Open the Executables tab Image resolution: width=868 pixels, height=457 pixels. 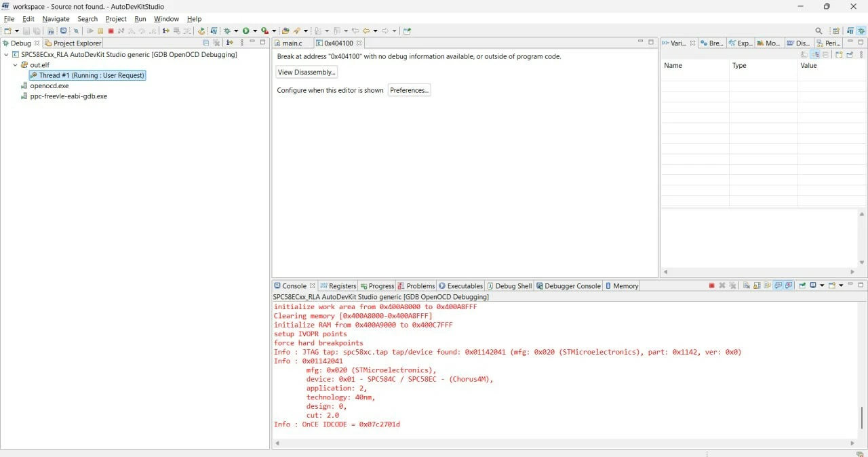click(x=460, y=285)
